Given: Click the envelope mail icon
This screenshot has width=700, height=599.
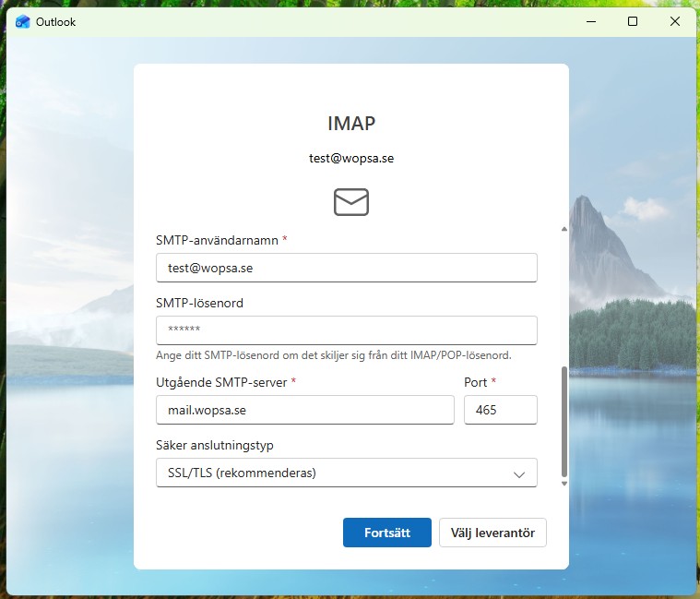Looking at the screenshot, I should click(350, 202).
